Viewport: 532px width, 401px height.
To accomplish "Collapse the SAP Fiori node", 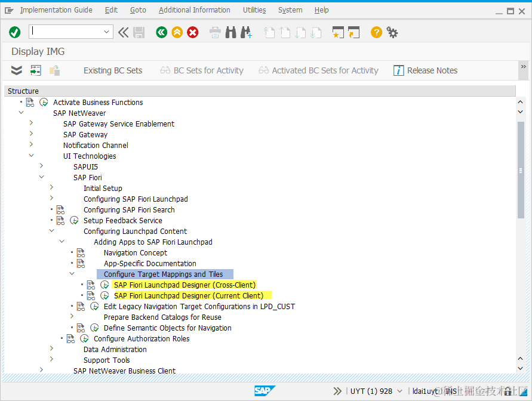I will tap(42, 177).
